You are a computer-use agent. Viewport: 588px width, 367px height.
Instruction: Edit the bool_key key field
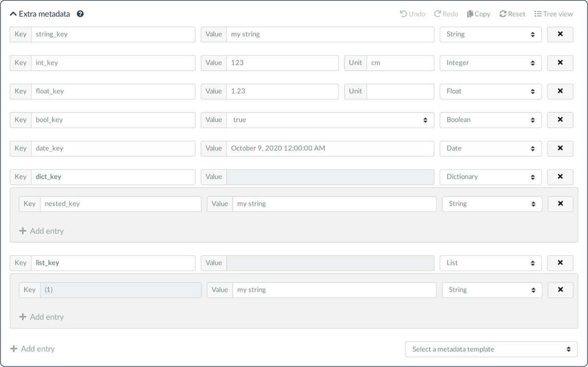point(113,120)
